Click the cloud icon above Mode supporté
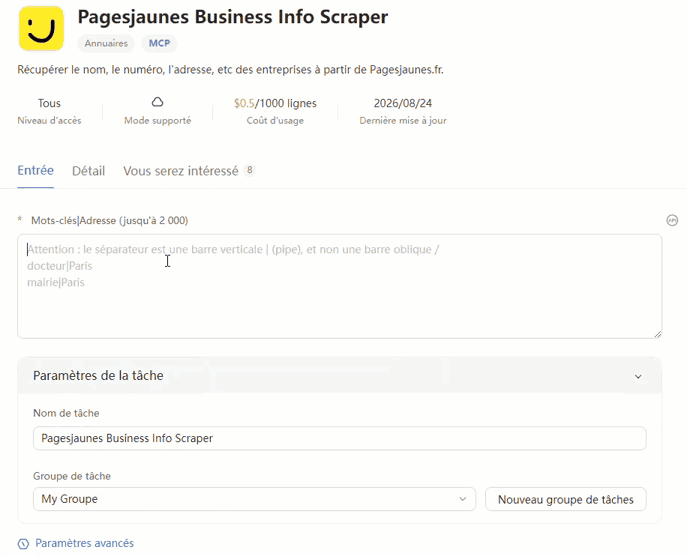This screenshot has width=687, height=556. [157, 102]
